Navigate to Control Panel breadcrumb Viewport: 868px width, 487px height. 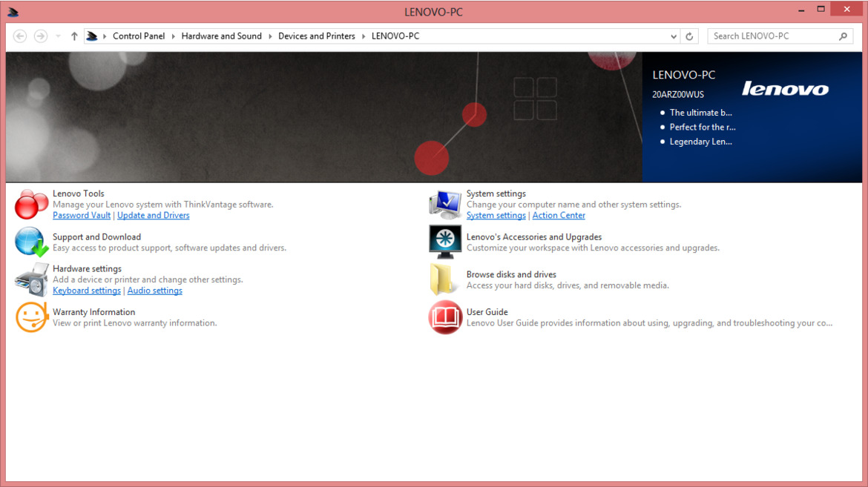point(139,36)
